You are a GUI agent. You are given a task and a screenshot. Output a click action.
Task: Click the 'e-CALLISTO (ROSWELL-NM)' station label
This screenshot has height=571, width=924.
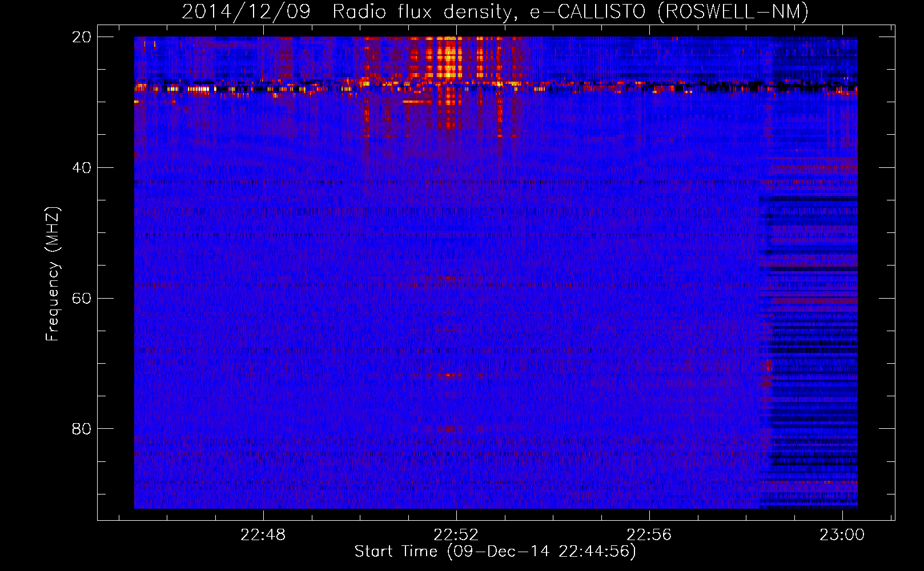coord(669,12)
